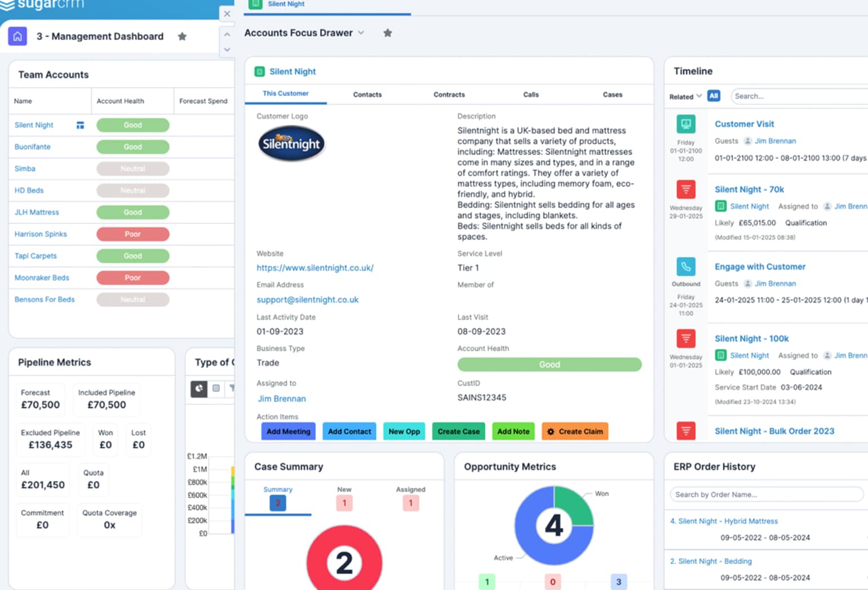Open the Silentnight customer logo

291,143
